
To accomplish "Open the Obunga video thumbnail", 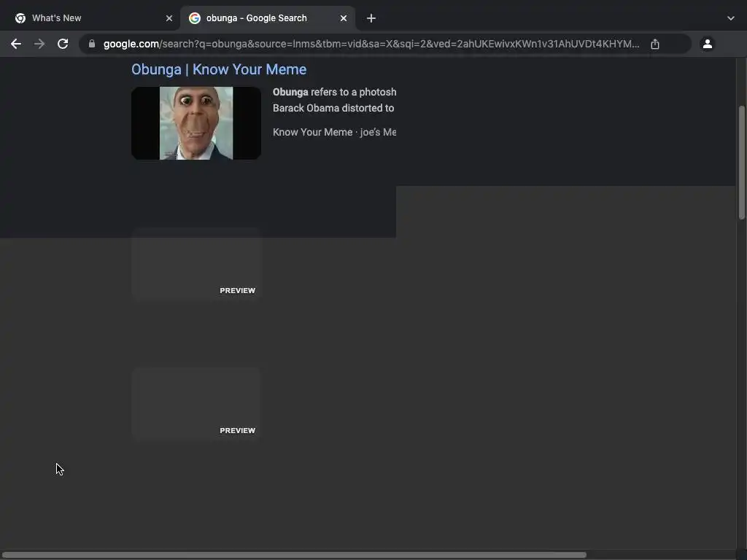I will pos(196,122).
